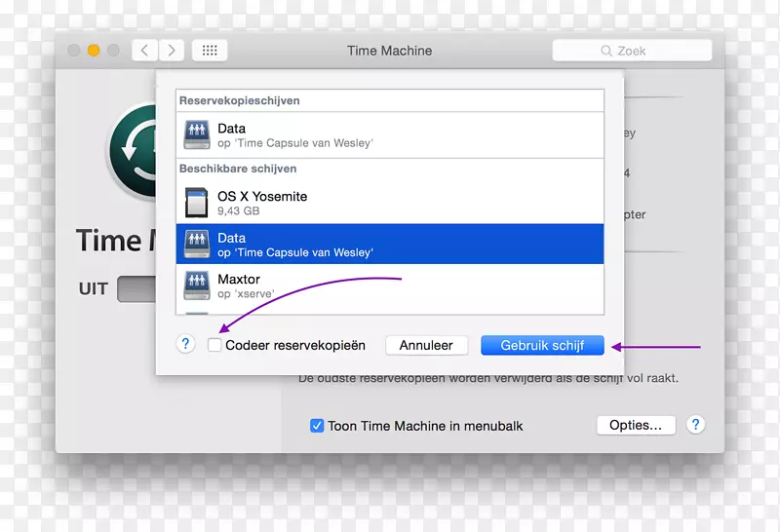780x532 pixels.
Task: Click the Annuleer button
Action: [x=426, y=345]
